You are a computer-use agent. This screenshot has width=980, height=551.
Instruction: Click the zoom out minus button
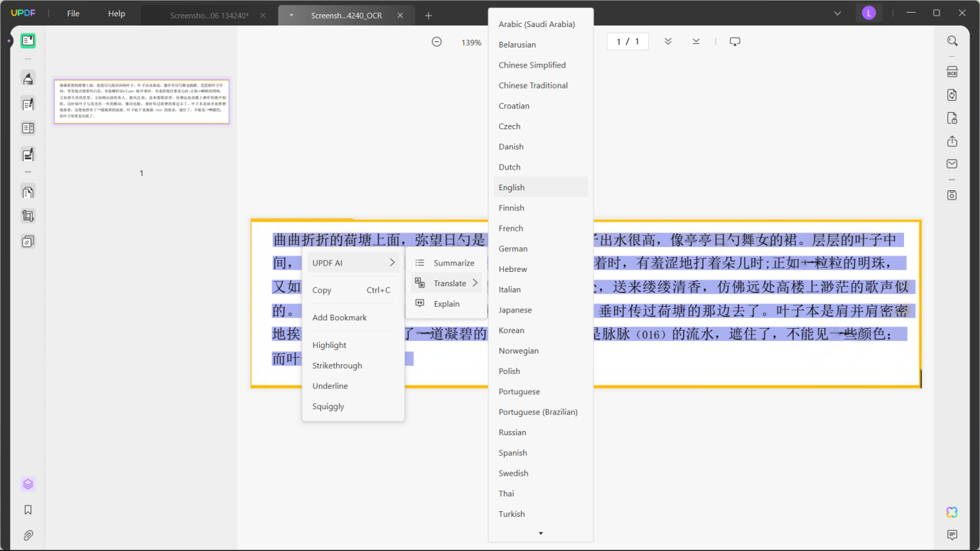coord(436,42)
